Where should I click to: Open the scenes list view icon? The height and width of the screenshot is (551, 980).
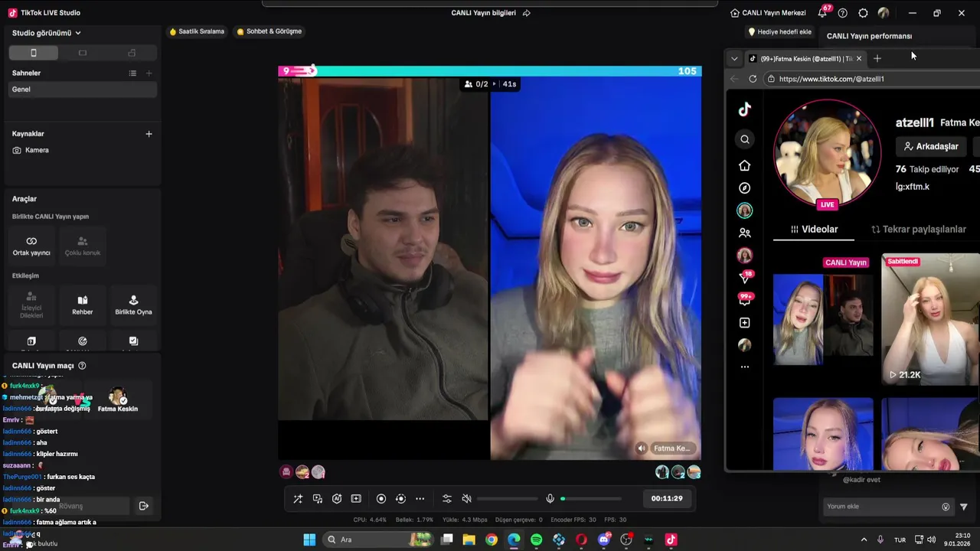(132, 73)
